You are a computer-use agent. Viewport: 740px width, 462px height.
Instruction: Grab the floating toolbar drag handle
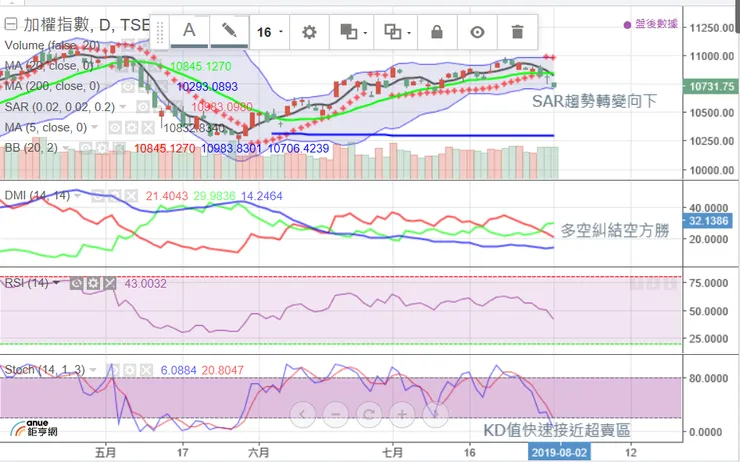160,32
